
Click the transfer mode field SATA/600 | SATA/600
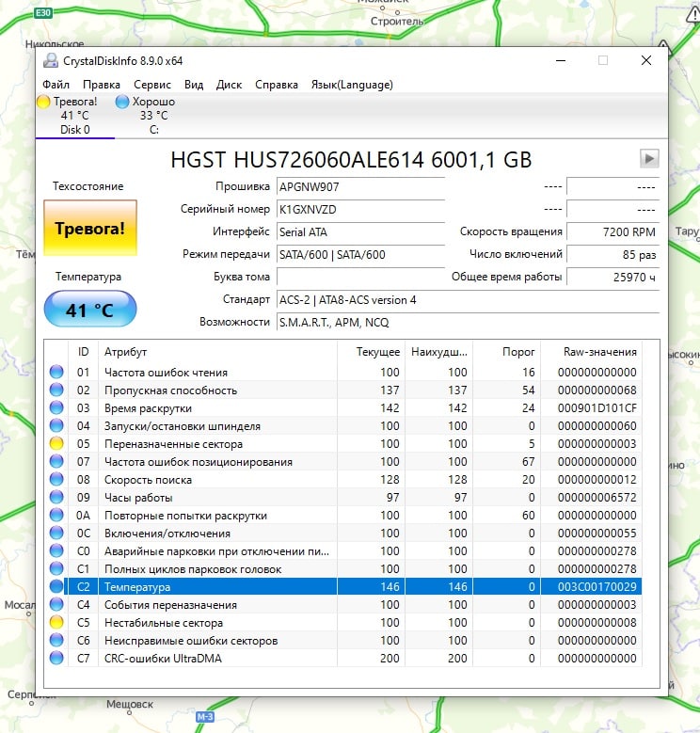360,255
